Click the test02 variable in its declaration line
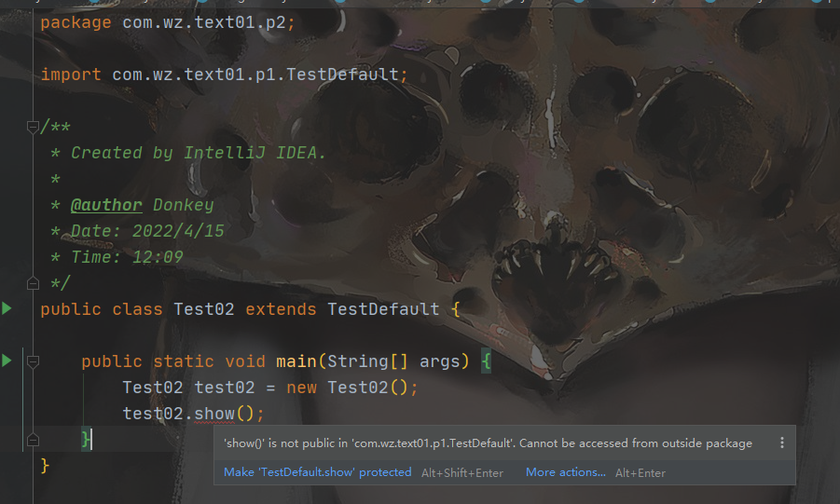The width and height of the screenshot is (840, 504). pyautogui.click(x=224, y=388)
